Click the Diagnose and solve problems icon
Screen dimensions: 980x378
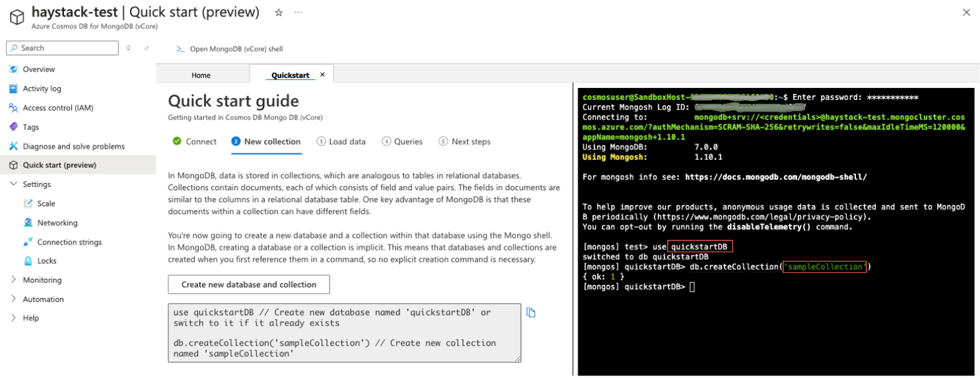coord(13,146)
